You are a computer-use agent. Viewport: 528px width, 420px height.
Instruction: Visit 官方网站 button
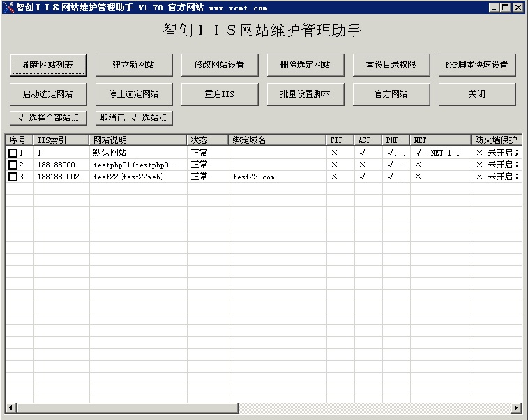pyautogui.click(x=391, y=94)
